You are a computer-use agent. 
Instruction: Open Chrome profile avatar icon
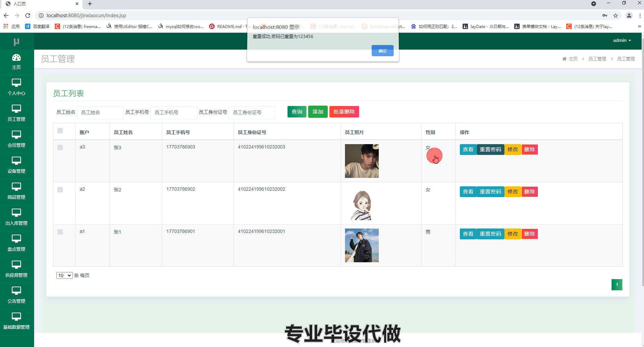point(629,16)
